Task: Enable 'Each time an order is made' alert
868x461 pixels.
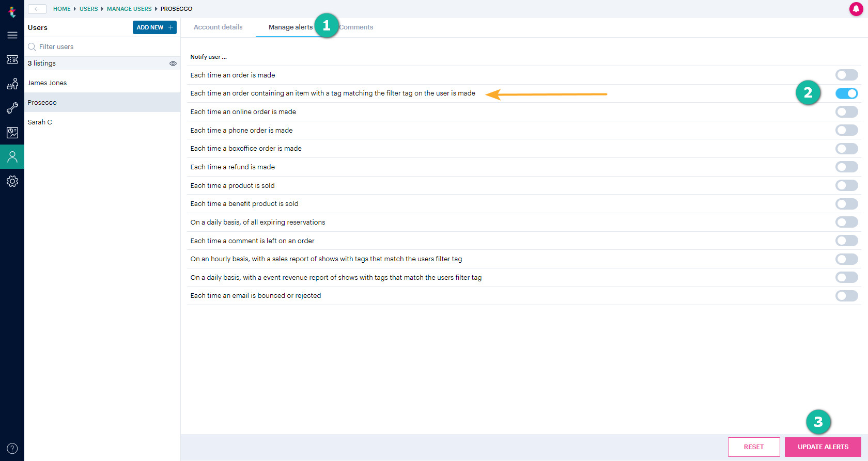Action: [x=846, y=75]
